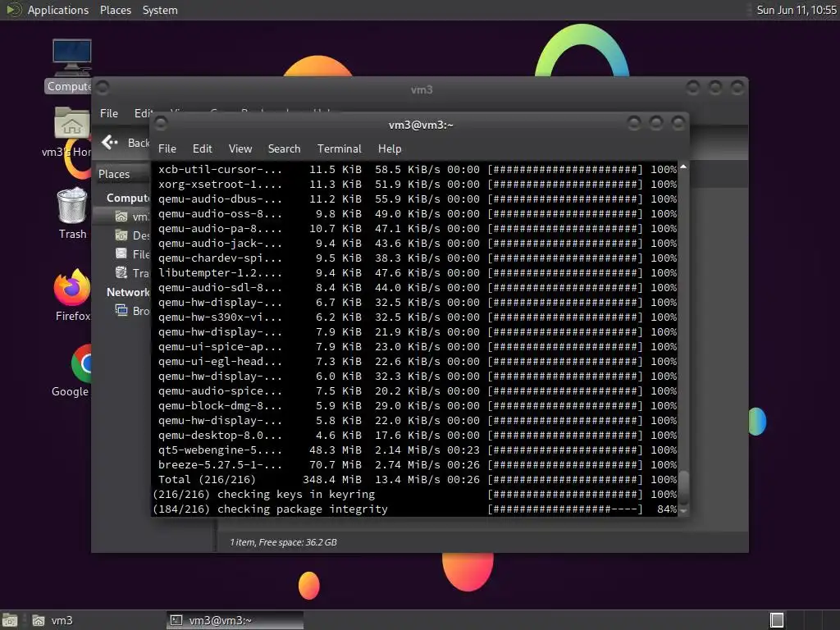840x630 pixels.
Task: Open the Applications panel menu
Action: pos(58,10)
